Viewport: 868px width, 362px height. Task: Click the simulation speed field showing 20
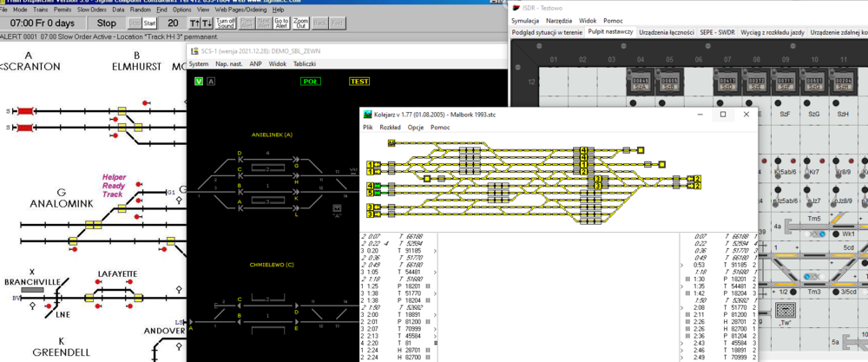click(x=173, y=23)
